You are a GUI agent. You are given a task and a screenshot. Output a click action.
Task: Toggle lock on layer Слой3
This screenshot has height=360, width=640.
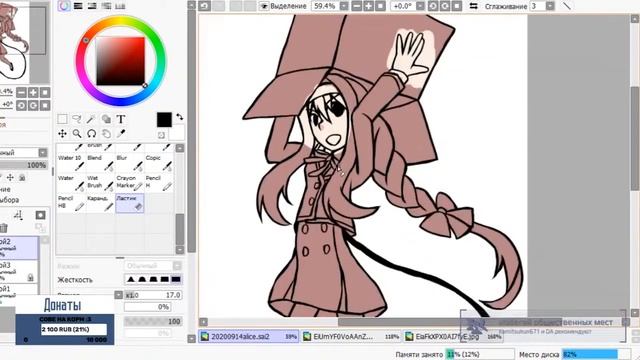coord(30,278)
